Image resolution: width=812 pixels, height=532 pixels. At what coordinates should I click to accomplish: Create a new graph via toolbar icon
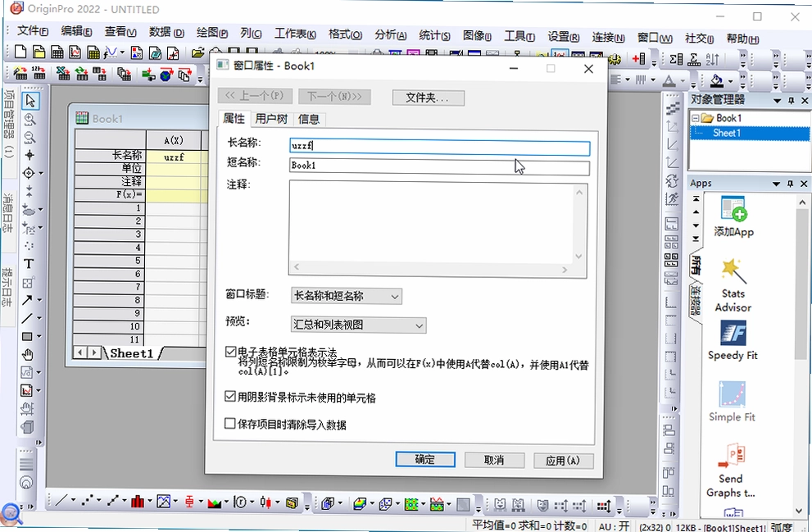click(75, 52)
